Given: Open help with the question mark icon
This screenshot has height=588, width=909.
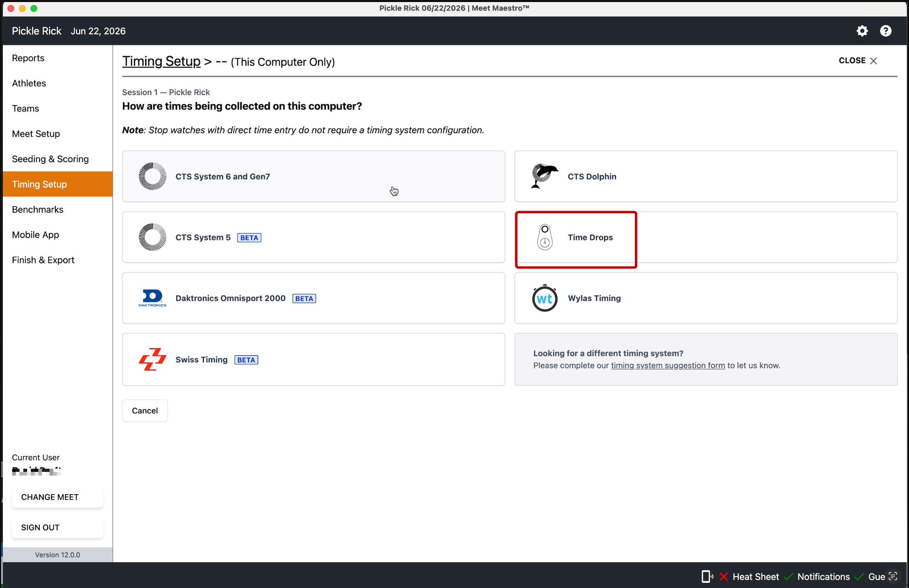Looking at the screenshot, I should click(x=886, y=31).
